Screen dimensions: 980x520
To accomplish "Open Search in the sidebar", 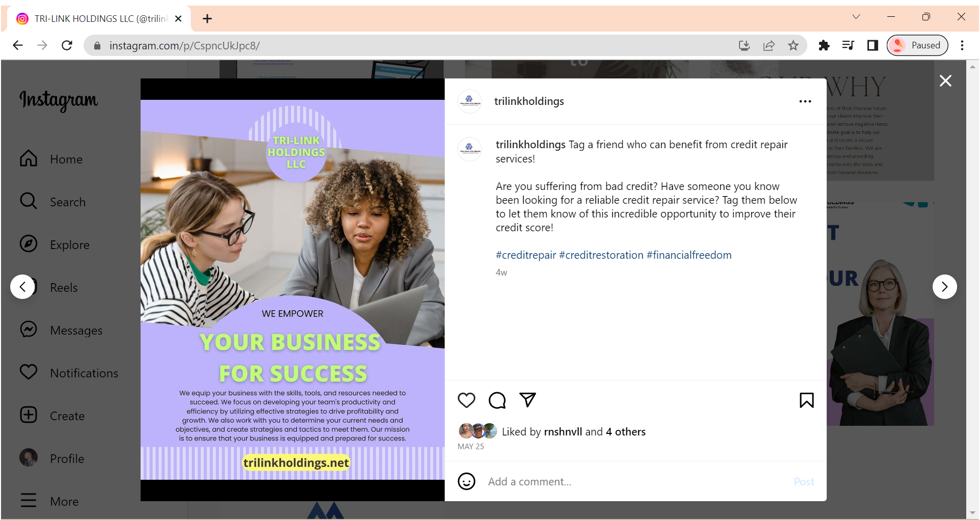I will tap(52, 202).
